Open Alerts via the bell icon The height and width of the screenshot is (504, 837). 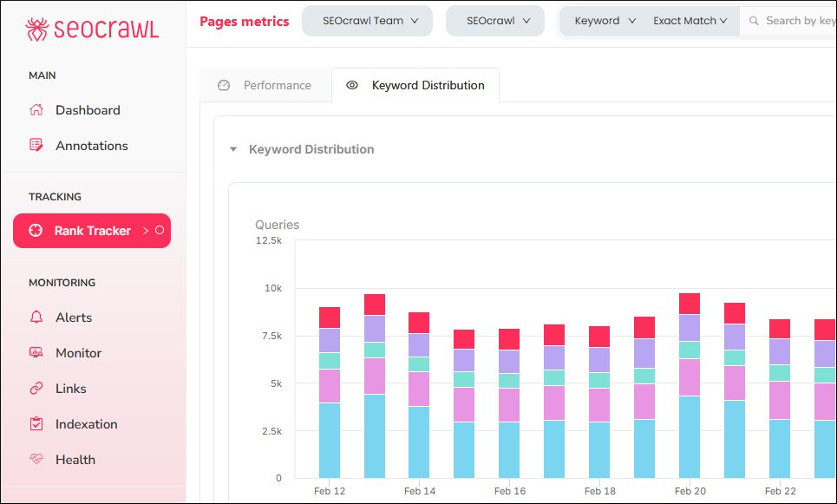[x=36, y=317]
